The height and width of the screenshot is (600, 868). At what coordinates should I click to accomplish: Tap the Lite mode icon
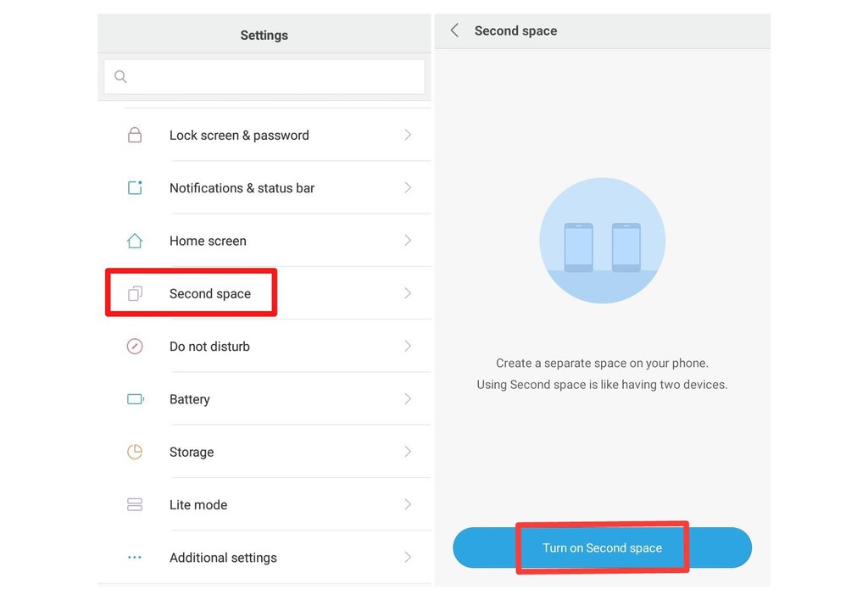(x=135, y=505)
